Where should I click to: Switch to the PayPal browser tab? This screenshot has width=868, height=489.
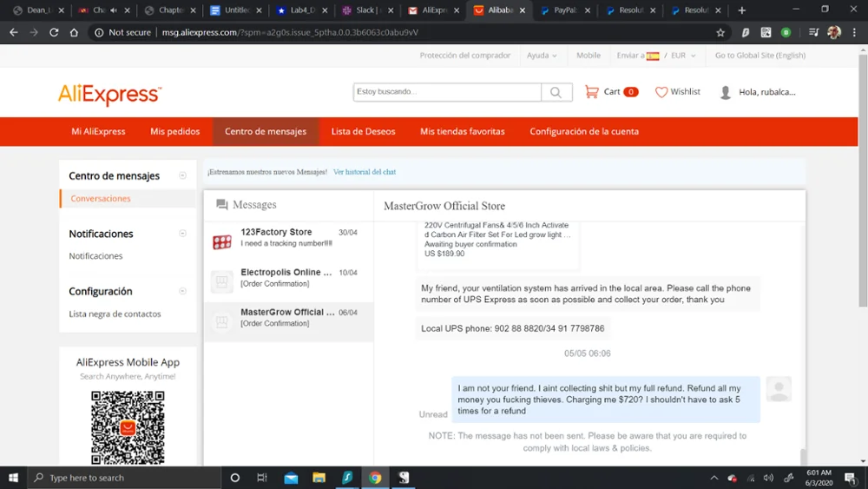pos(565,10)
